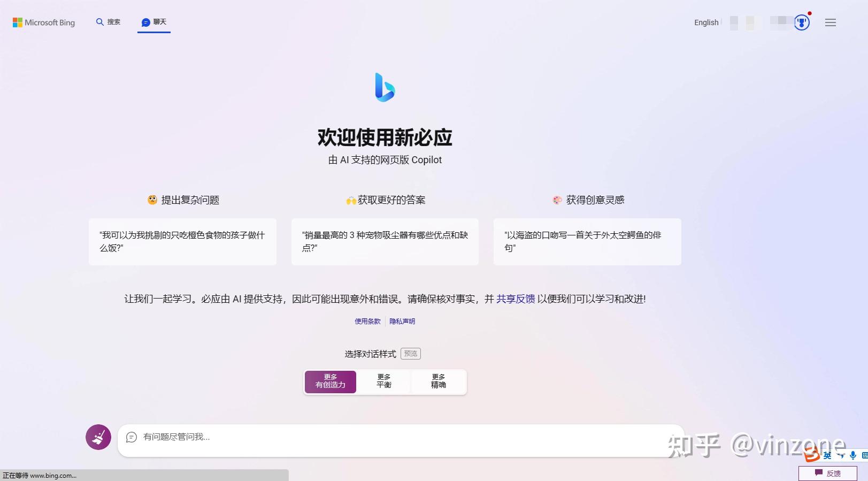Open the 反馈 feedback button
This screenshot has width=868, height=481.
(828, 473)
